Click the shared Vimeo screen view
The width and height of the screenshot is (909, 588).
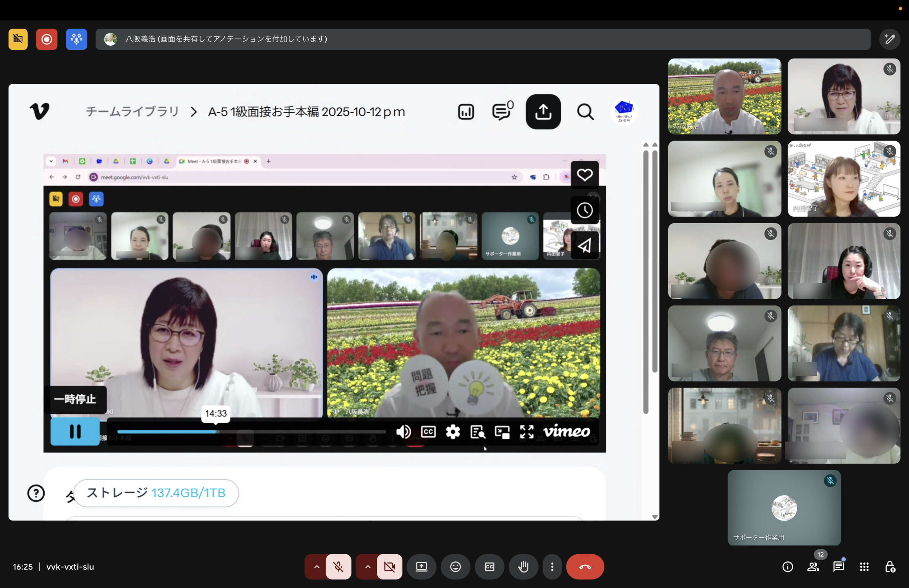[x=333, y=302]
